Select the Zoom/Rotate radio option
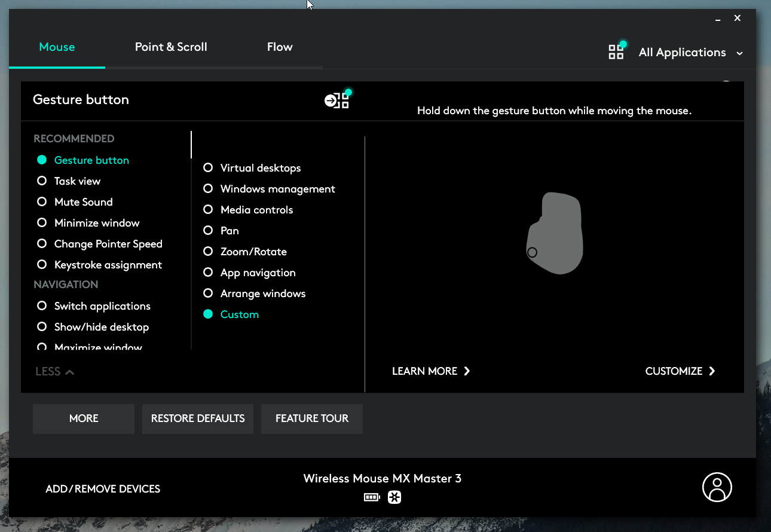 click(x=208, y=252)
